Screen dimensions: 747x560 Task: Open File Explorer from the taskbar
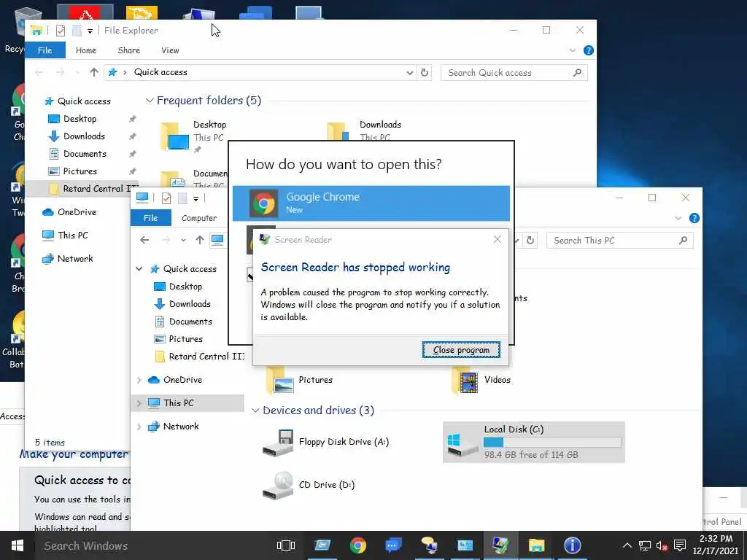[x=536, y=545]
